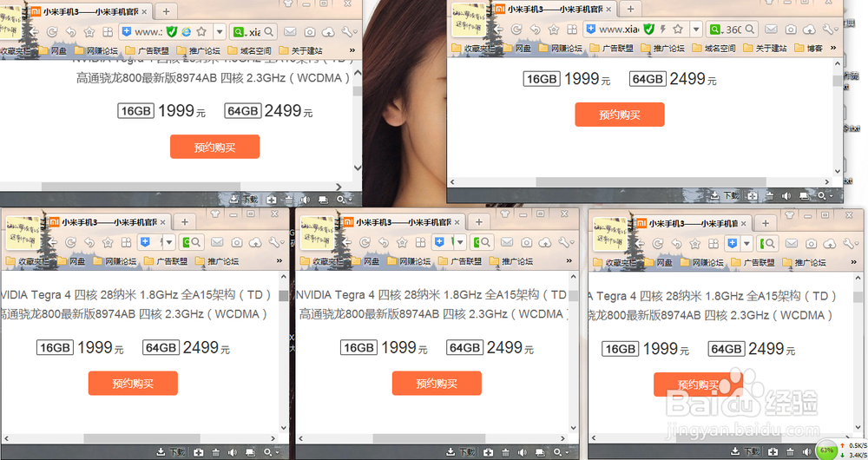Click reload icon in top-left browser window

click(52, 32)
